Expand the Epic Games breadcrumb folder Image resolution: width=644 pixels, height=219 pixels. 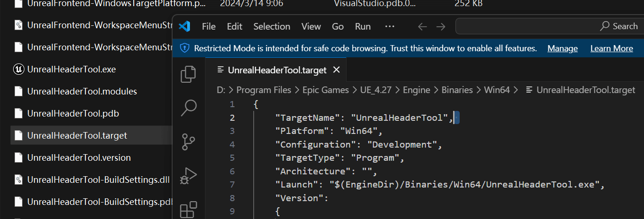coord(326,90)
